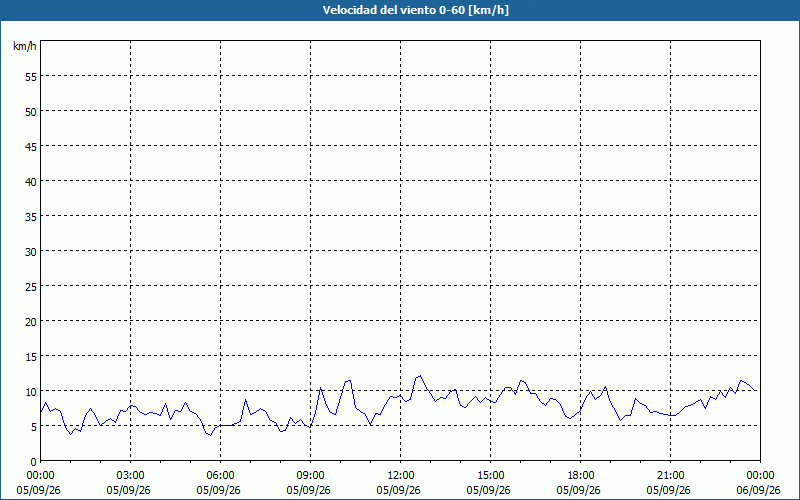Click the 55 value on the y-axis
The image size is (800, 500).
(x=31, y=77)
